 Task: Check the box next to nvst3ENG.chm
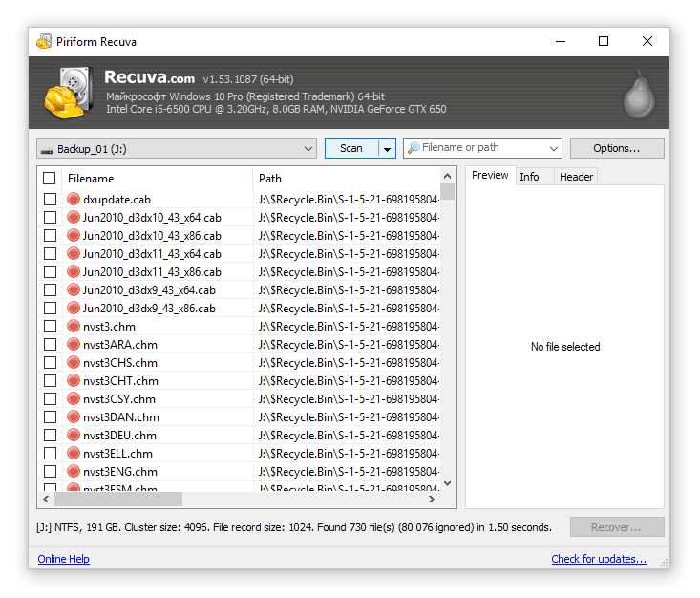pos(50,472)
